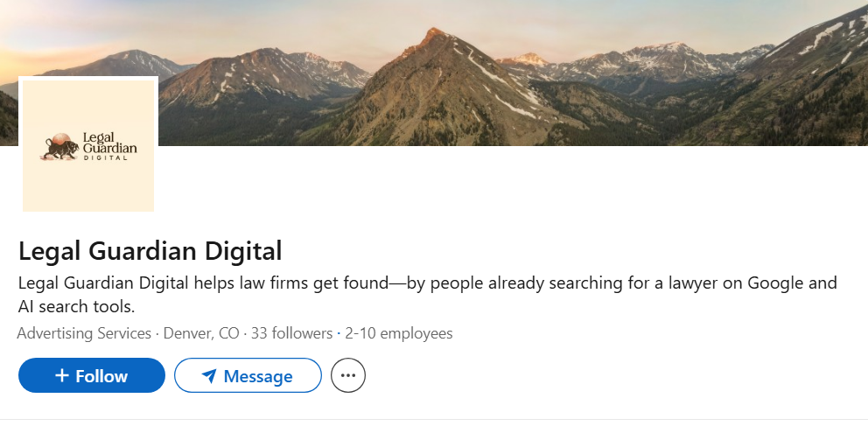The height and width of the screenshot is (433, 868).
Task: Click the Denver, CO location text
Action: [x=201, y=333]
